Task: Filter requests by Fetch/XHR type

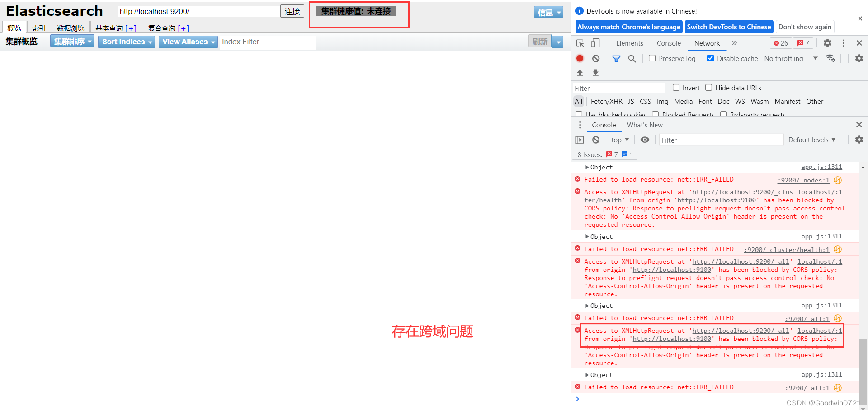Action: [606, 102]
